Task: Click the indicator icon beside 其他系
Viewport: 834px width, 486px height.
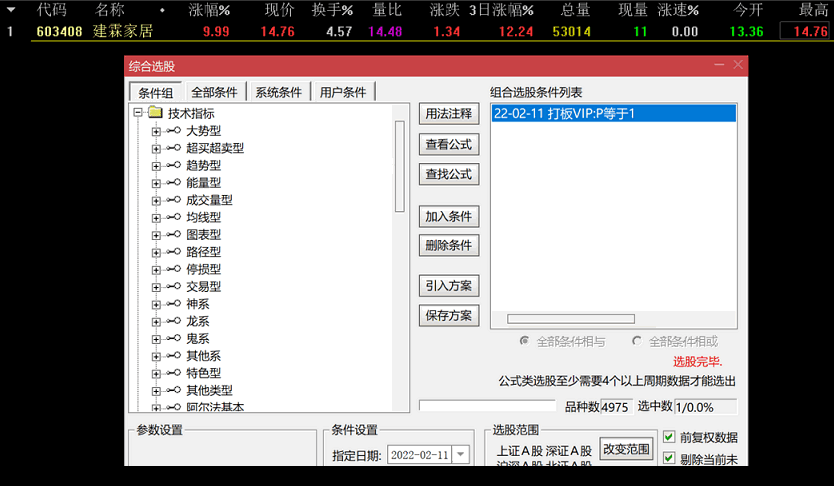Action: [173, 355]
